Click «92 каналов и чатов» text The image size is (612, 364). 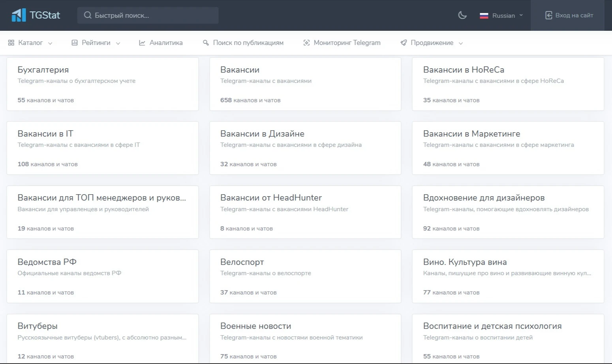[x=451, y=229]
